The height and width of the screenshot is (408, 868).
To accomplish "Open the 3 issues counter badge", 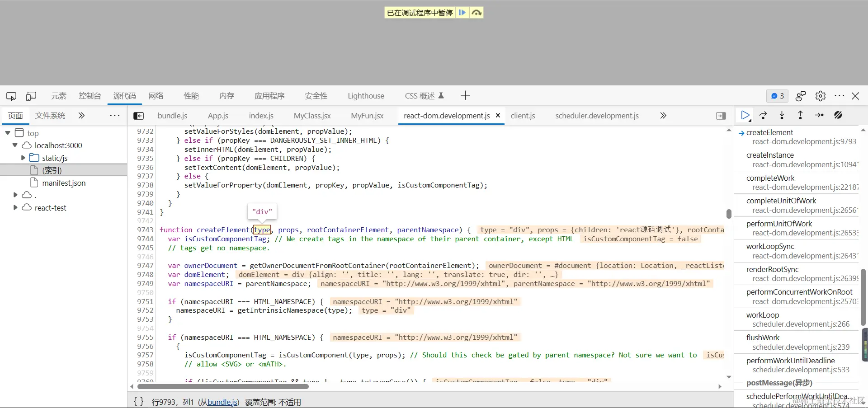I will click(778, 96).
